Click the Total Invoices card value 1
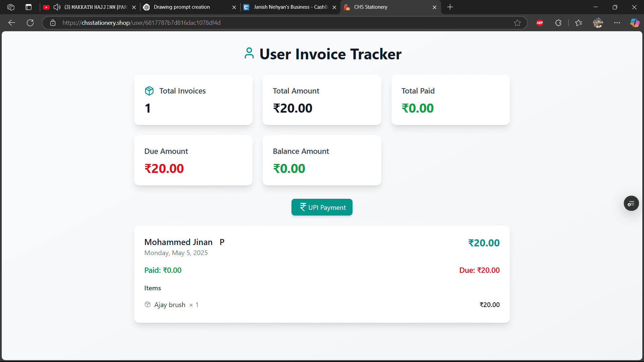 pos(148,108)
